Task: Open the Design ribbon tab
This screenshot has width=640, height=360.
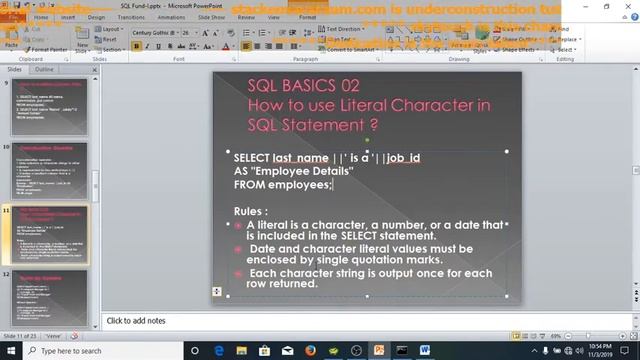Action: [96, 17]
